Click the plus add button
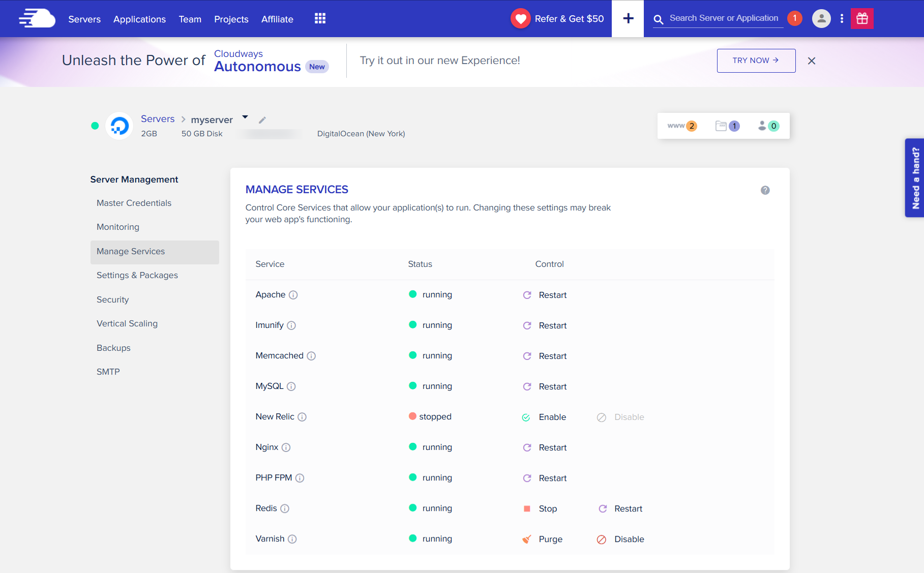The image size is (924, 573). coord(628,18)
